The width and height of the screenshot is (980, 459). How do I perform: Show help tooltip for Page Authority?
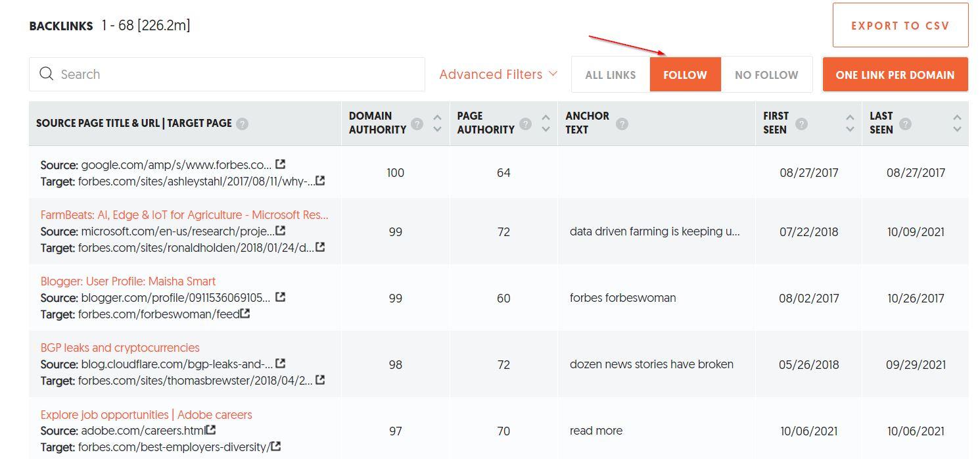[x=525, y=124]
